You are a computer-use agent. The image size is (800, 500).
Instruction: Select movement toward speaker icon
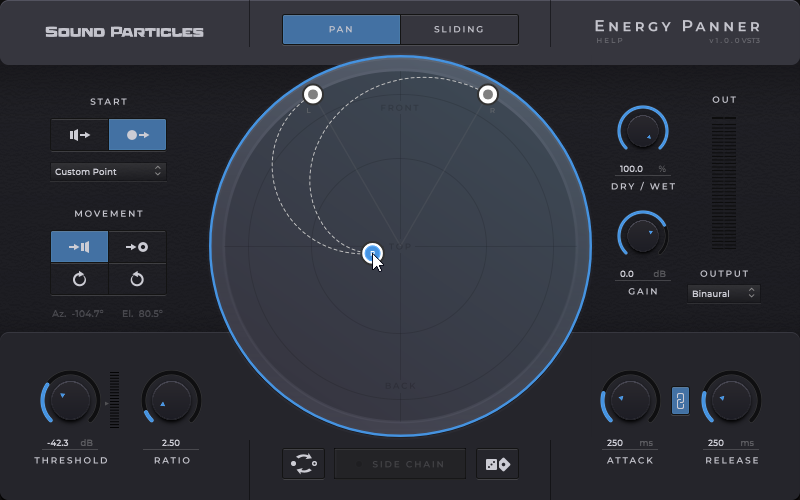(x=80, y=247)
